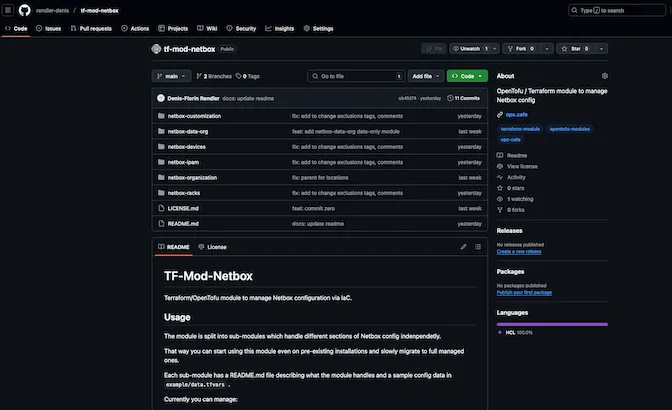Screen dimensions: 672x410
Task: Open the netbox-data-org folder
Action: 188,132
